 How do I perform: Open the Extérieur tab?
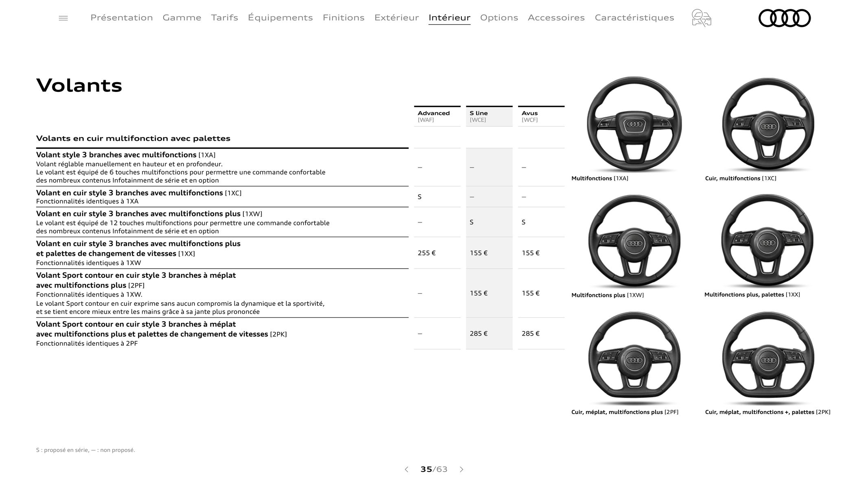coord(397,17)
